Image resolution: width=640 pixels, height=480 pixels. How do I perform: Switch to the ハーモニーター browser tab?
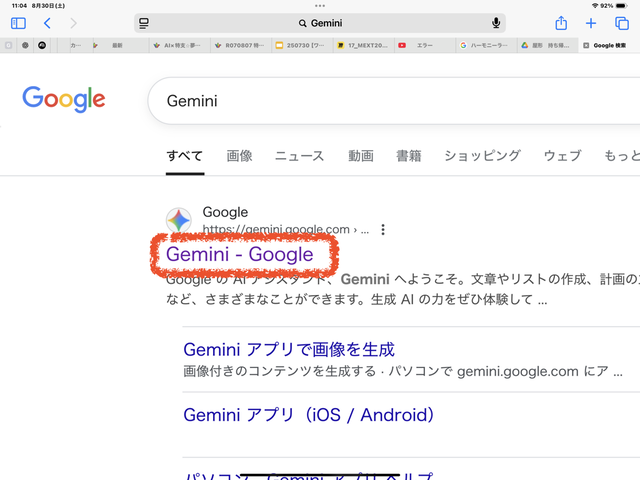pos(485,45)
